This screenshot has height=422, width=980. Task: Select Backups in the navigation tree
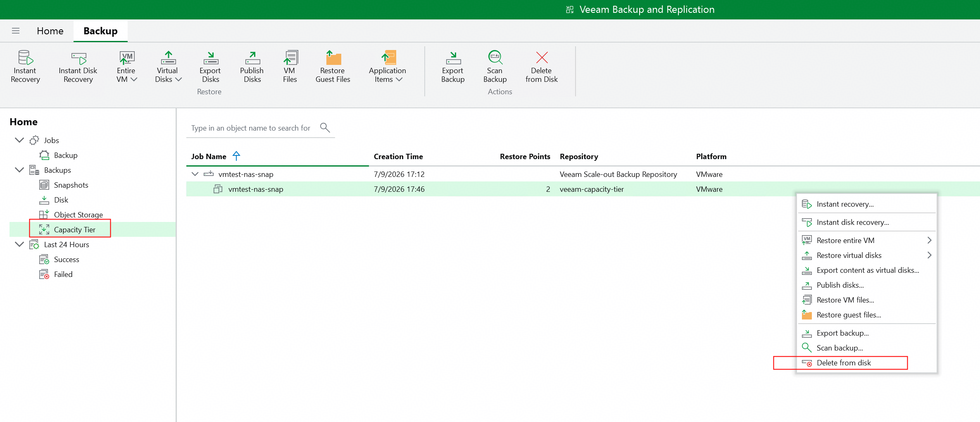click(57, 170)
